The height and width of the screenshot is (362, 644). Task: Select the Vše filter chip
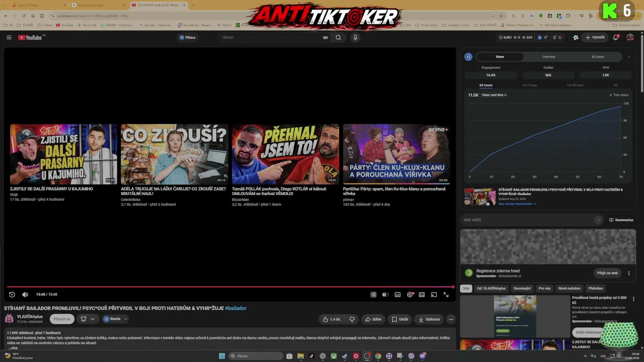(466, 289)
